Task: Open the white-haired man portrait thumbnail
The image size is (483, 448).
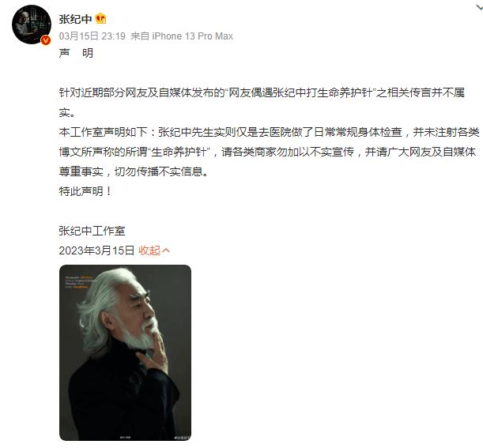Action: tap(125, 352)
